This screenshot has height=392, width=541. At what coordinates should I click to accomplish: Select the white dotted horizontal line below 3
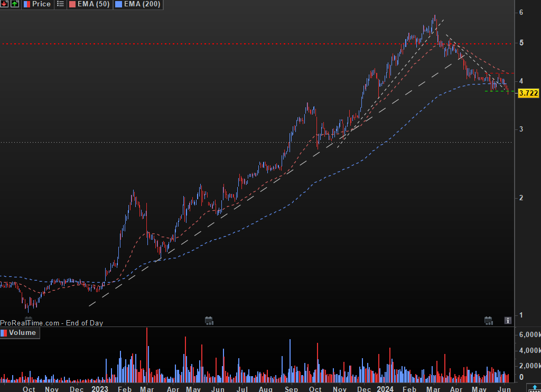point(257,142)
